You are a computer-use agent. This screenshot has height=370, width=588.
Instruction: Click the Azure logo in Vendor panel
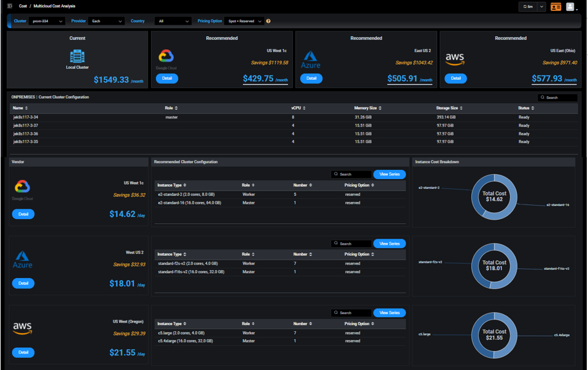pos(23,258)
